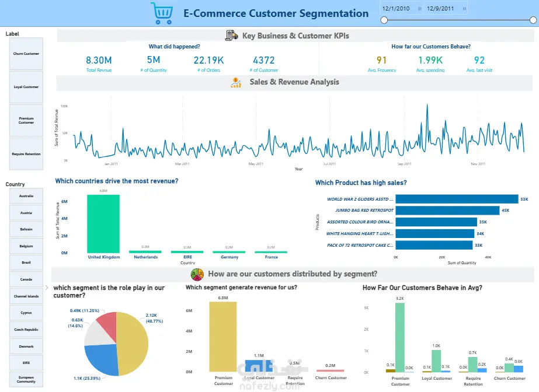539x392 pixels.
Task: Click the delivery truck KPI icon
Action: tap(231, 36)
